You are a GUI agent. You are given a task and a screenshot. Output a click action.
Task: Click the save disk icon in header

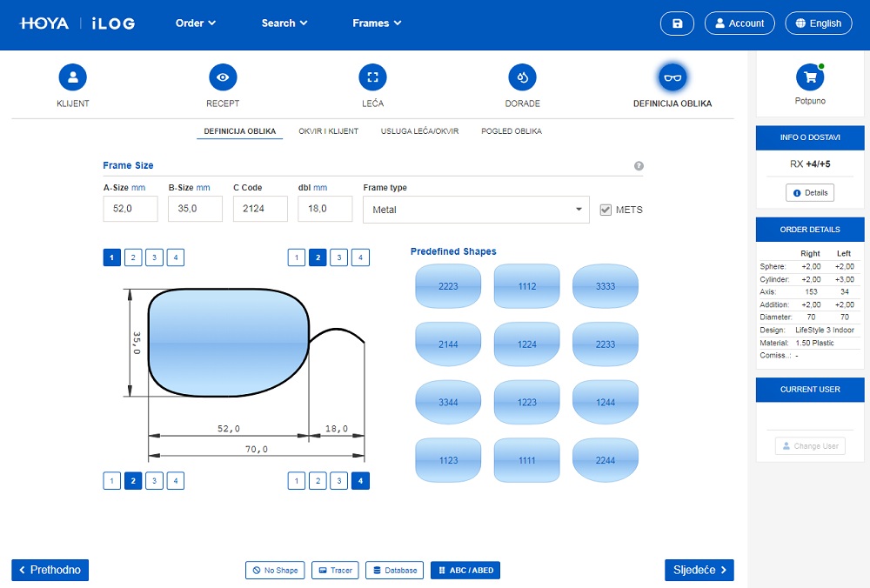click(x=677, y=23)
